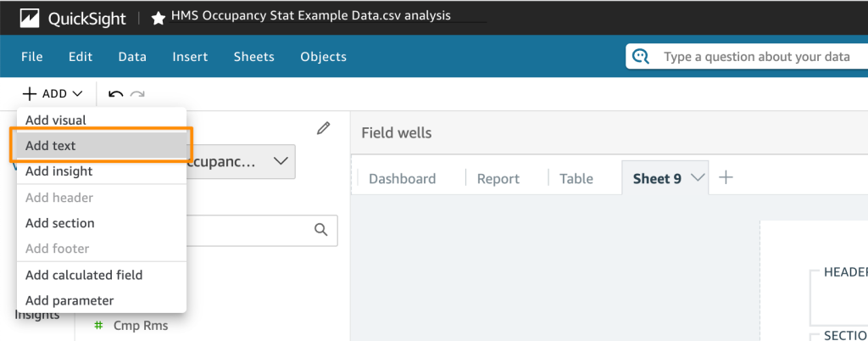
Task: Switch to the Dashboard sheet tab
Action: pos(402,179)
